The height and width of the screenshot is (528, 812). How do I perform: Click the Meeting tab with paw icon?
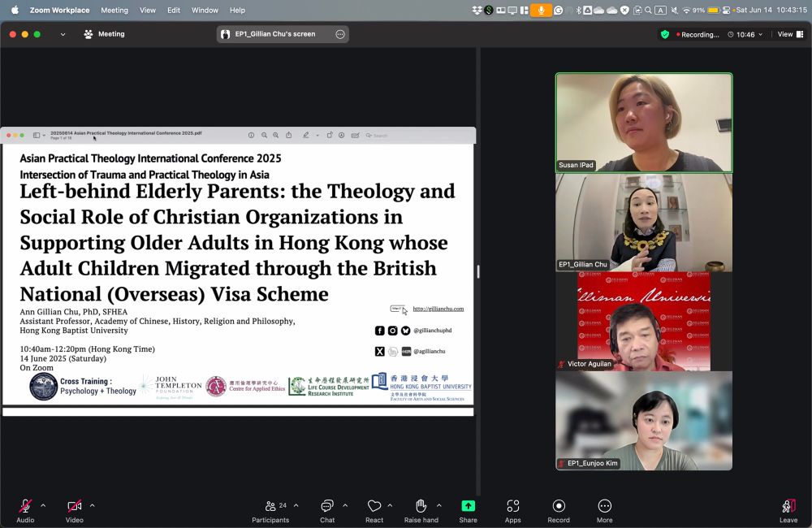tap(104, 34)
